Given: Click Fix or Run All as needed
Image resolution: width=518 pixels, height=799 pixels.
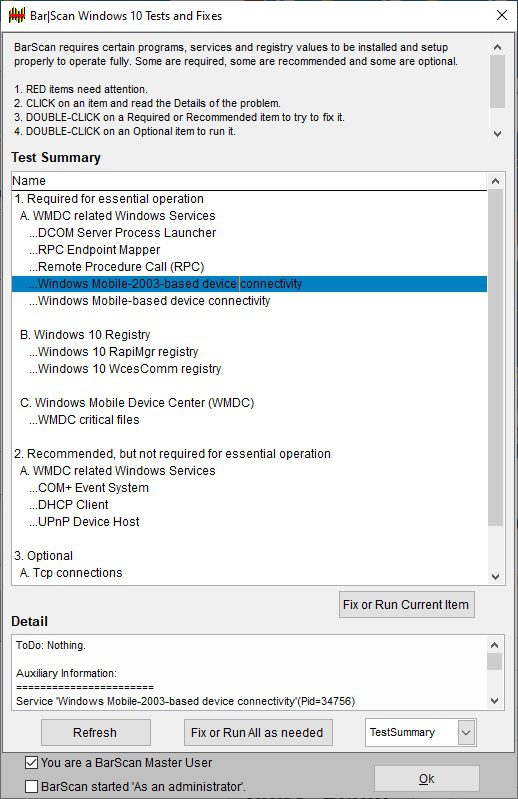Looking at the screenshot, I should (x=258, y=733).
